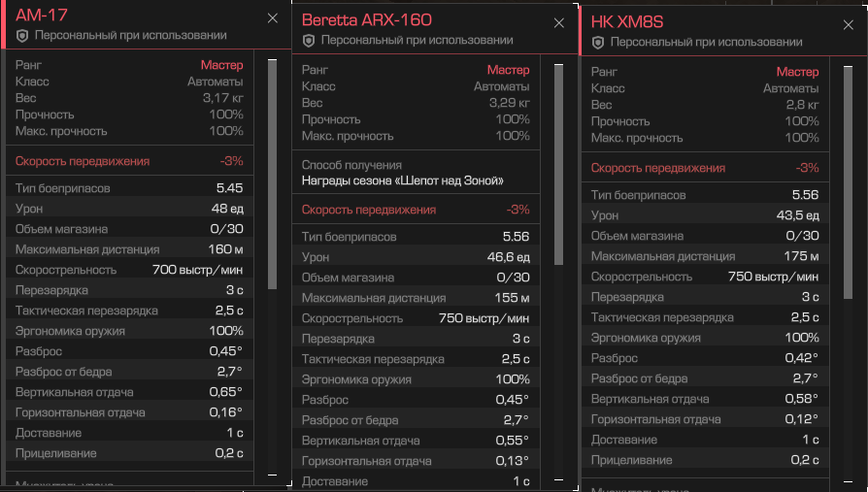Click HK XM8S 'Скорость передвижения' row
The width and height of the screenshot is (868, 492).
coord(705,168)
